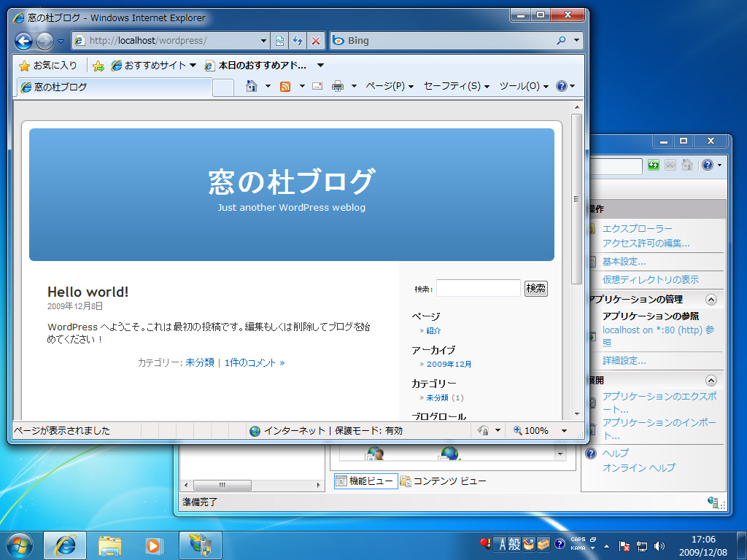Click the red Stop loading icon
This screenshot has height=560, width=747.
pyautogui.click(x=315, y=40)
